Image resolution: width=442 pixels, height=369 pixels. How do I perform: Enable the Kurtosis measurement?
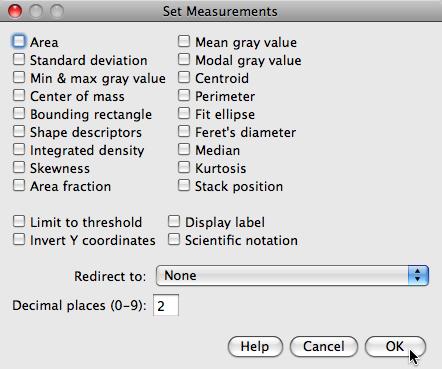(x=184, y=167)
